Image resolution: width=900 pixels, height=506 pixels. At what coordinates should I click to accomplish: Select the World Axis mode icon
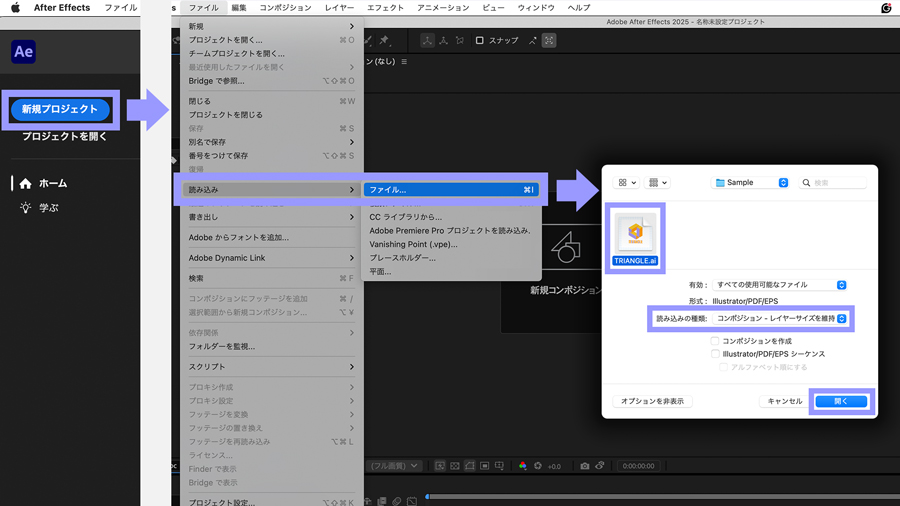(444, 40)
